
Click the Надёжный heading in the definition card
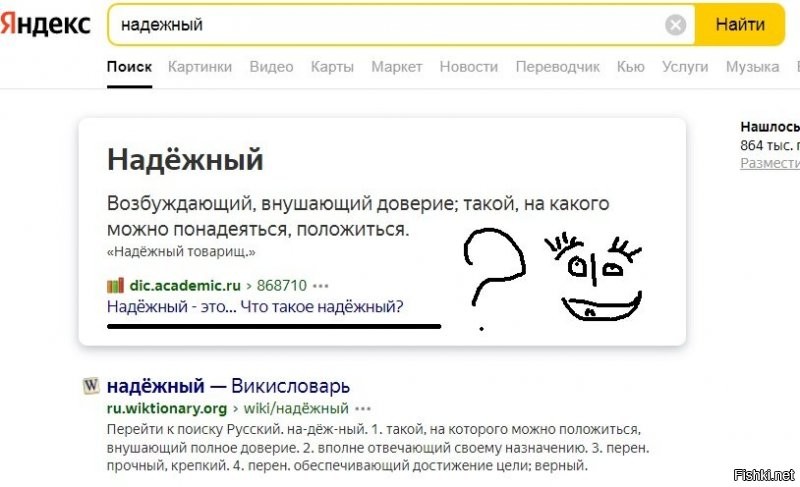coord(185,159)
